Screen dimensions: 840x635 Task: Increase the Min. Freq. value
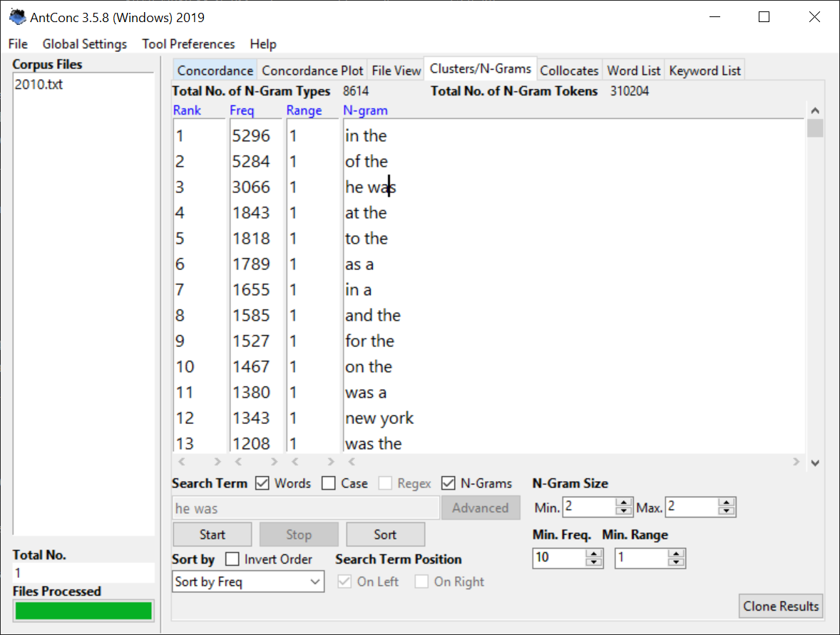click(x=593, y=554)
